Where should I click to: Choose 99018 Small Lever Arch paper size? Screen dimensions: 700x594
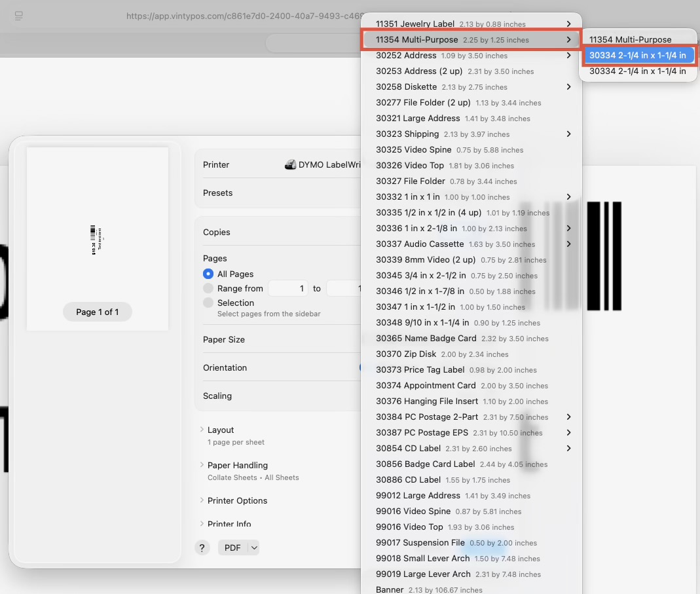(471, 558)
